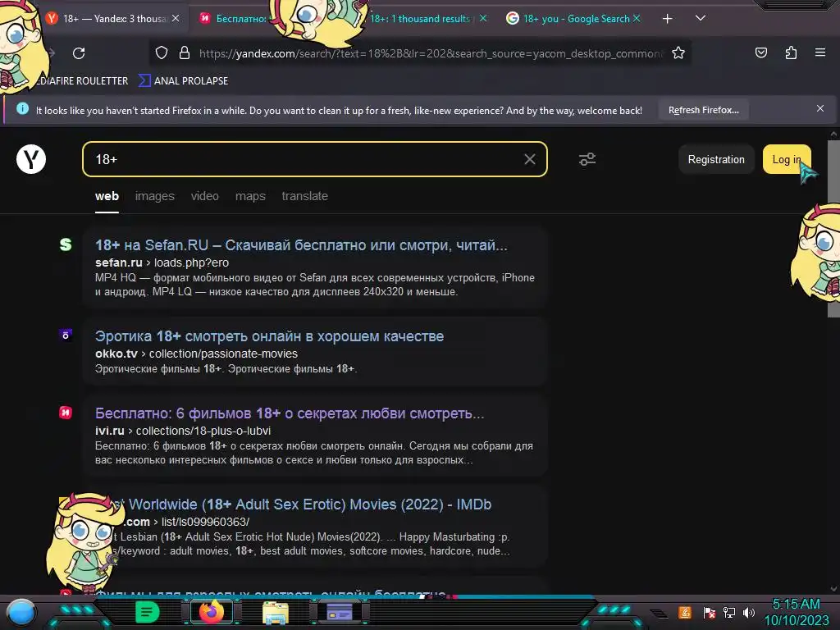Click the padlock site security icon
840x630 pixels.
[x=185, y=53]
